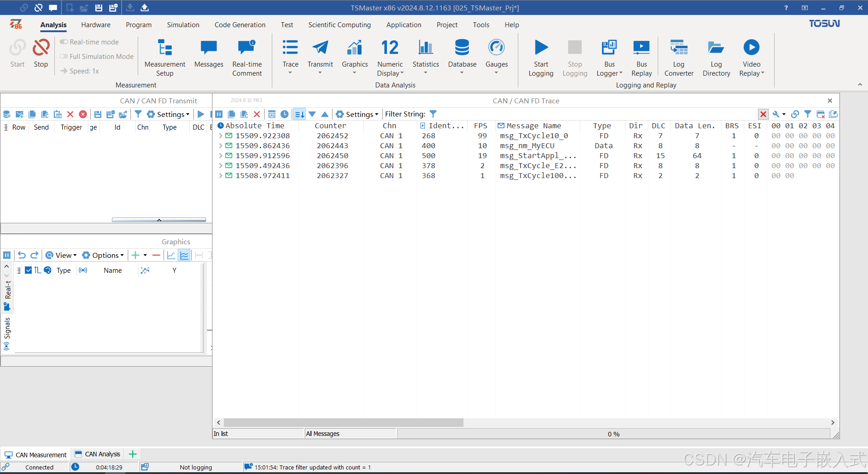This screenshot has width=868, height=474.
Task: Toggle the sort-order button in Trace toolbar
Action: click(x=299, y=114)
